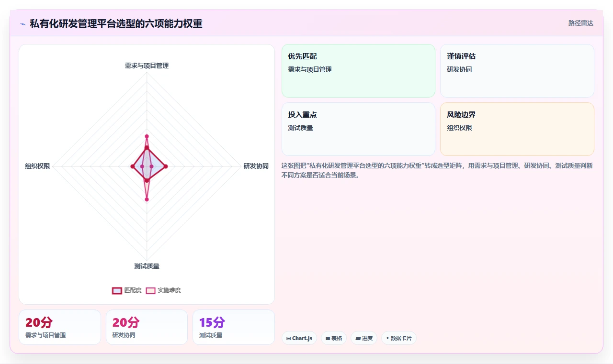Click the page title 私有化研发管理平台选型的六项能力权重
The width and height of the screenshot is (613, 364).
tap(116, 23)
